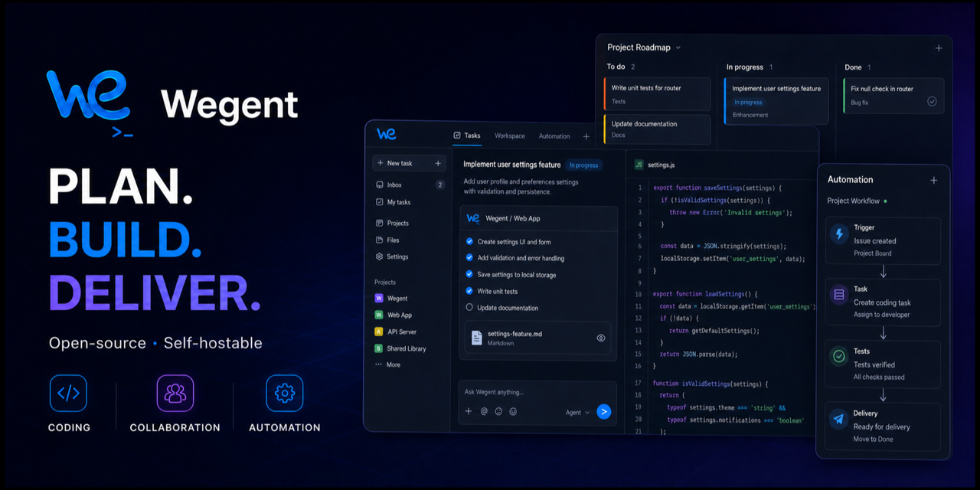The height and width of the screenshot is (490, 980).
Task: Click the Wegent / Web App card header
Action: pos(538,218)
